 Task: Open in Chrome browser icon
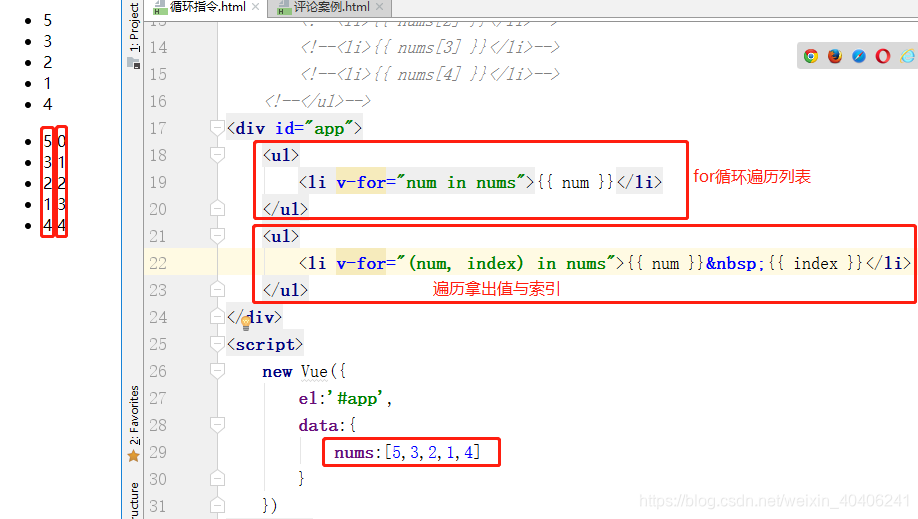(x=811, y=56)
